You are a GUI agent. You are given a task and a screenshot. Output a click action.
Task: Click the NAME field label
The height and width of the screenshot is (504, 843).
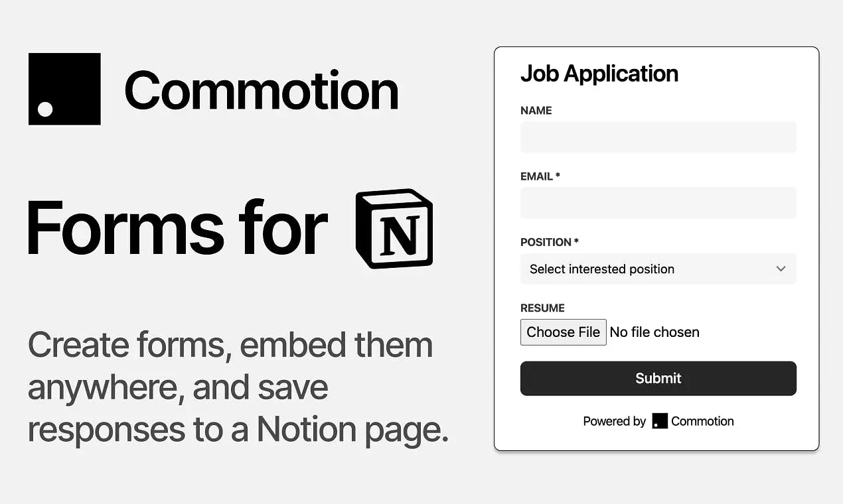536,111
